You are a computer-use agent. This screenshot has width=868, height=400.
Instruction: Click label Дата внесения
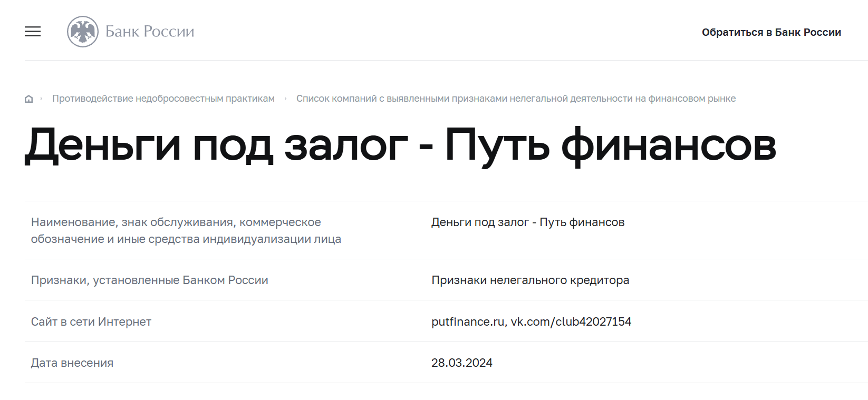tap(72, 363)
